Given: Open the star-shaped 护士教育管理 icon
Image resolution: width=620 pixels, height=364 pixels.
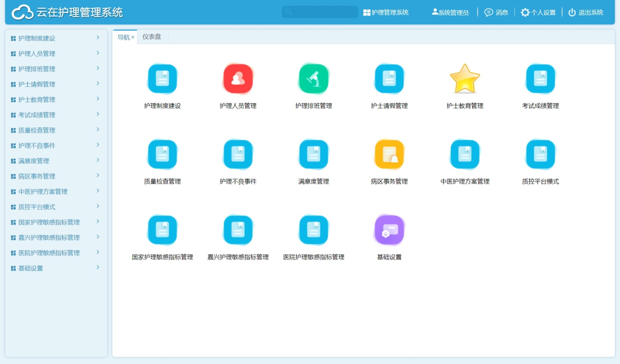Looking at the screenshot, I should (x=464, y=79).
